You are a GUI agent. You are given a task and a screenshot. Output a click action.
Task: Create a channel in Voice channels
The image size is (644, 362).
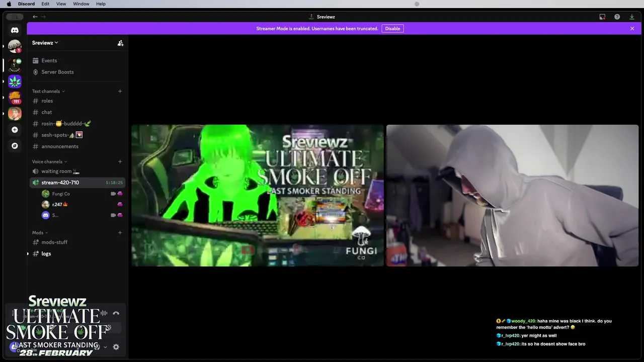point(120,162)
